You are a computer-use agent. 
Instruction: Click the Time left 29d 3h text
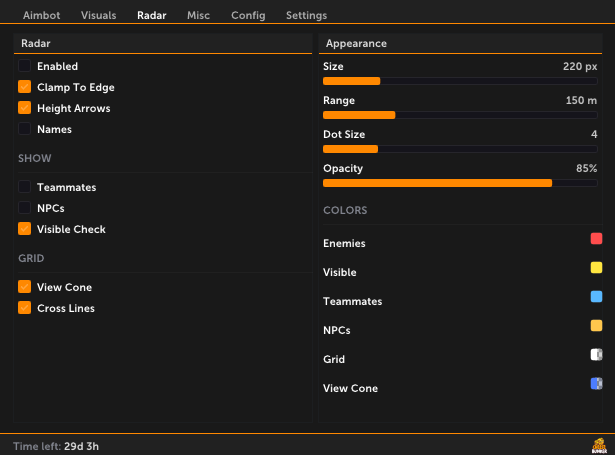point(56,446)
